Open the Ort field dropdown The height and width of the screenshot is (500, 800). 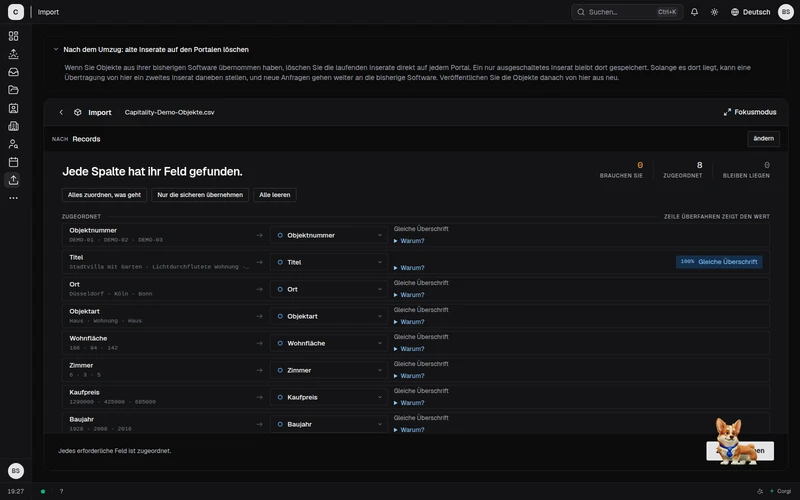tap(329, 289)
